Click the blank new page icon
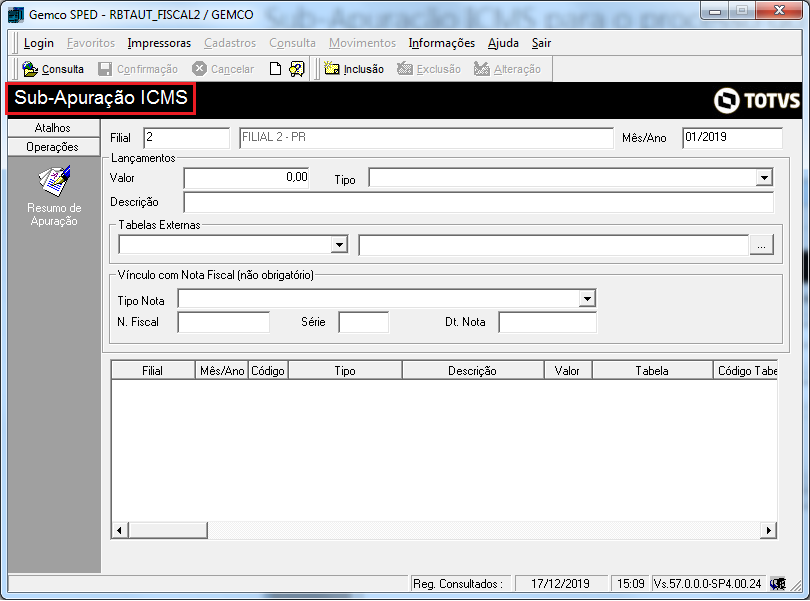 (x=275, y=69)
